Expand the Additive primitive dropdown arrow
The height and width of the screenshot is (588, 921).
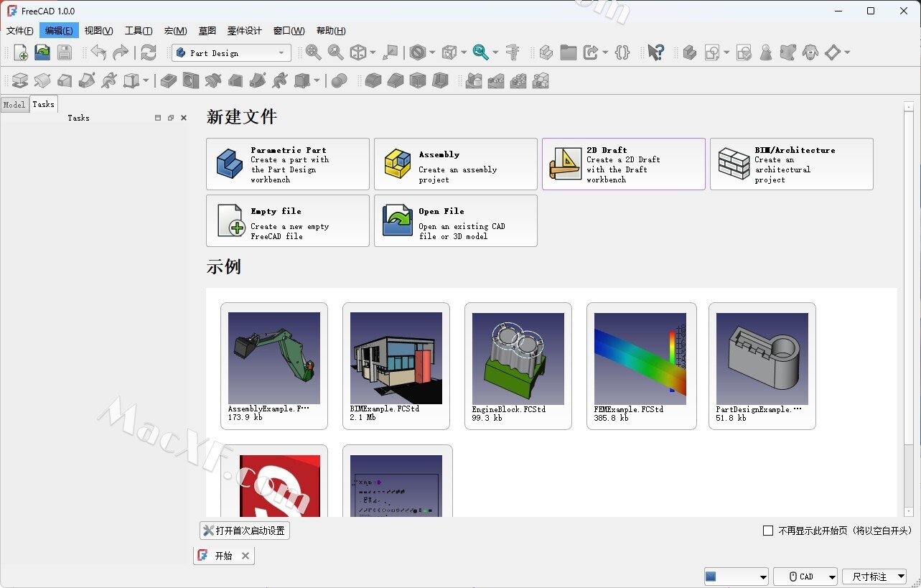[146, 82]
